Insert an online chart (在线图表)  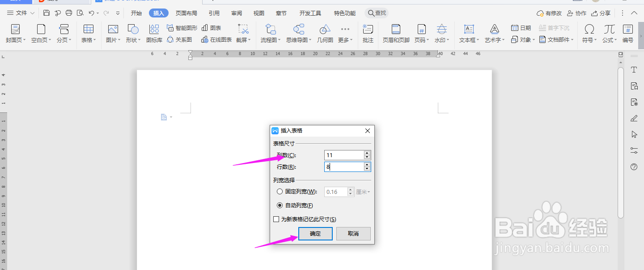216,40
